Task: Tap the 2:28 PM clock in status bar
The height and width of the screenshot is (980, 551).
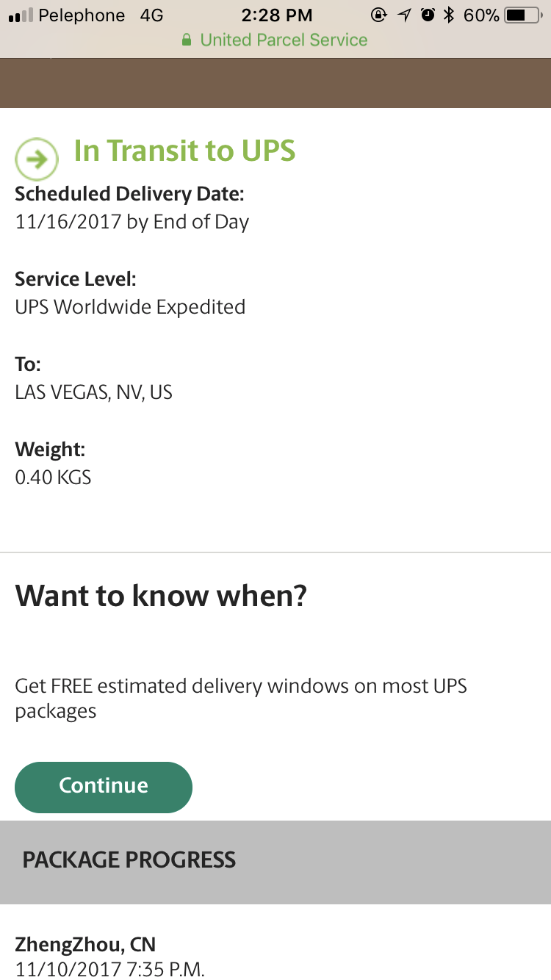Action: pos(275,15)
